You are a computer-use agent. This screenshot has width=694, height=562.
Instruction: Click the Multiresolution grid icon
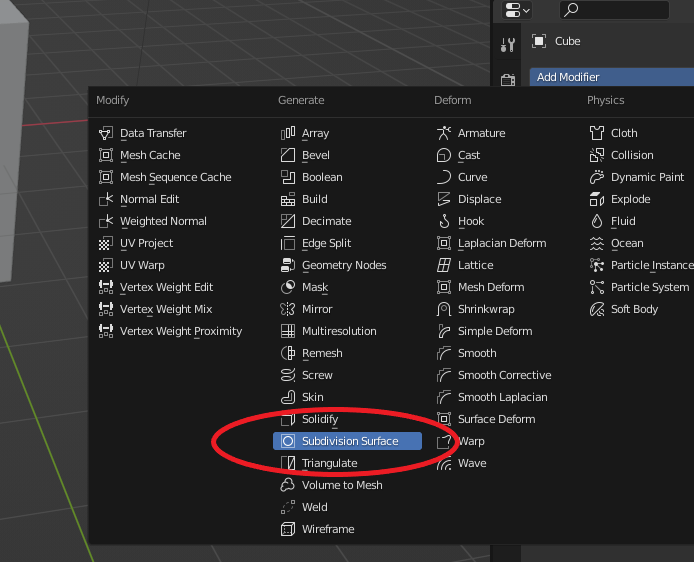[288, 331]
